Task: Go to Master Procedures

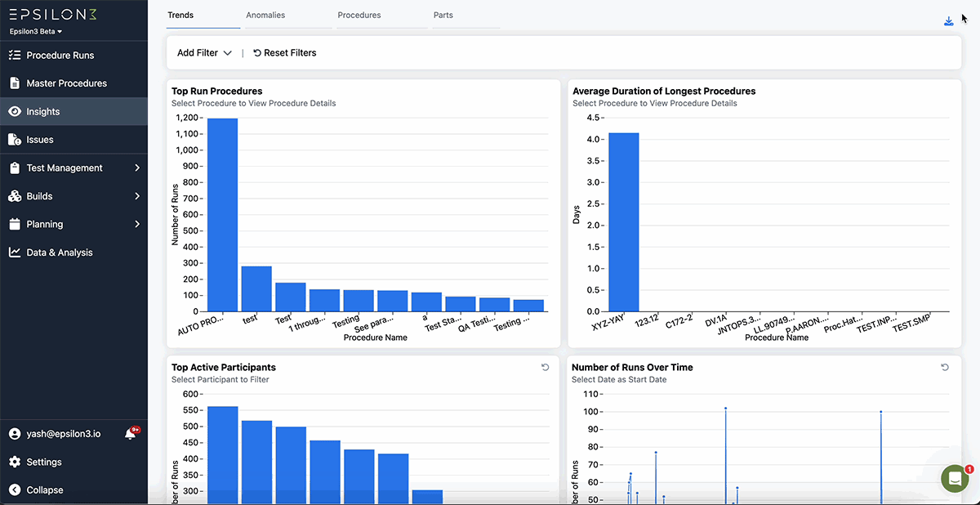Action: [73, 83]
